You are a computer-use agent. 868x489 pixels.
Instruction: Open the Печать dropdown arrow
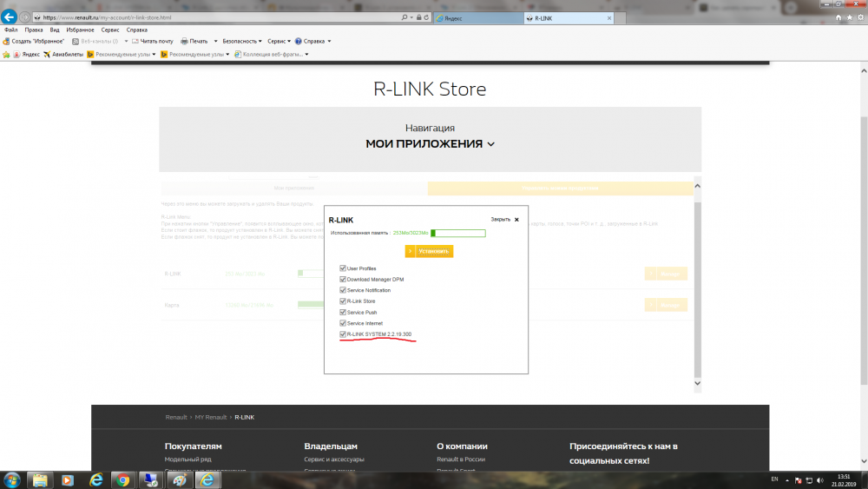[215, 41]
